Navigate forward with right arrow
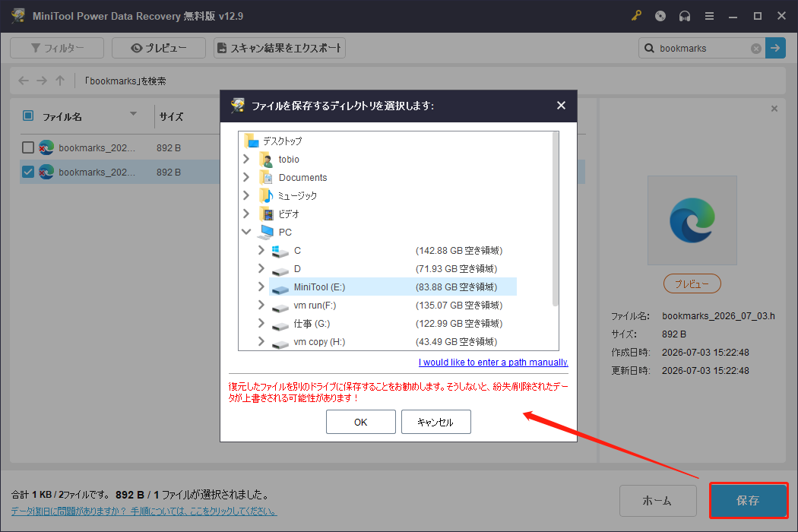The image size is (798, 532). click(42, 81)
